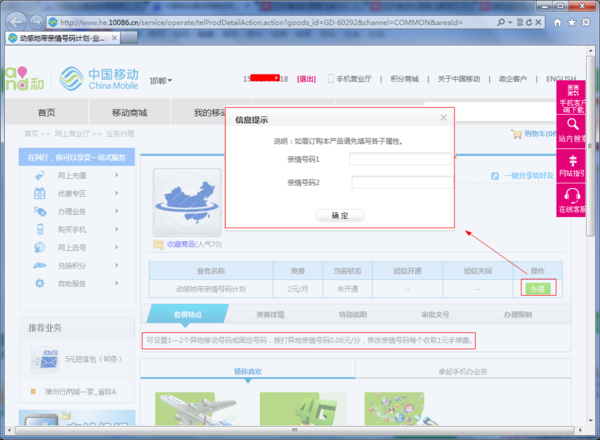
Task: Expand the 办理业务 submenu arrow
Action: pos(117,211)
